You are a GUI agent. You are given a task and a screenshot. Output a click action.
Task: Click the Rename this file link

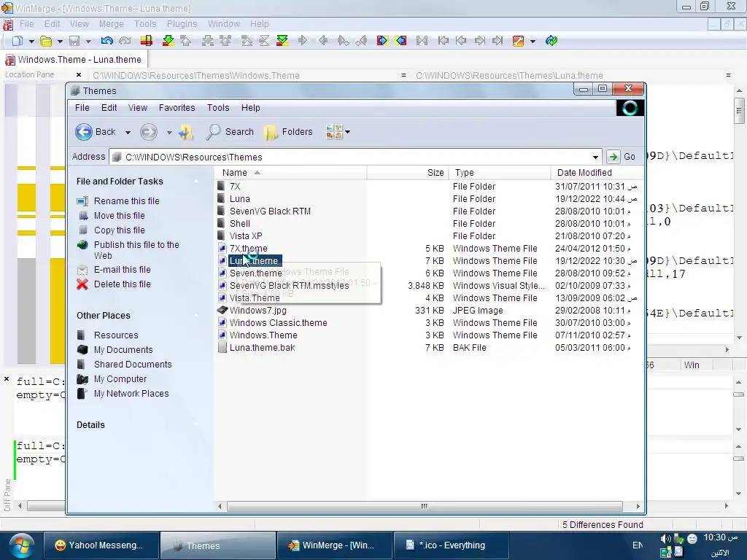(x=127, y=201)
